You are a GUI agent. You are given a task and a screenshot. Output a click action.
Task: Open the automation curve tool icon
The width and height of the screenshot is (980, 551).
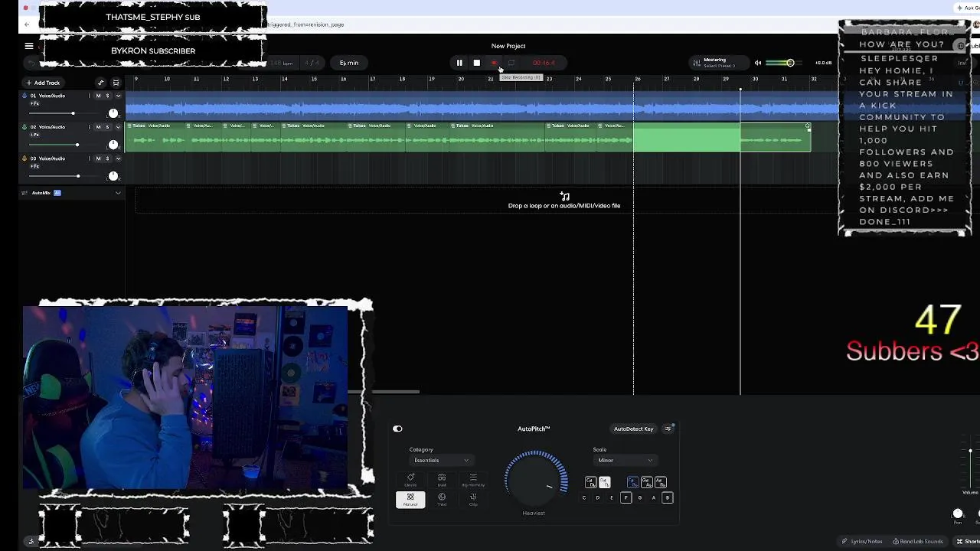click(x=100, y=83)
